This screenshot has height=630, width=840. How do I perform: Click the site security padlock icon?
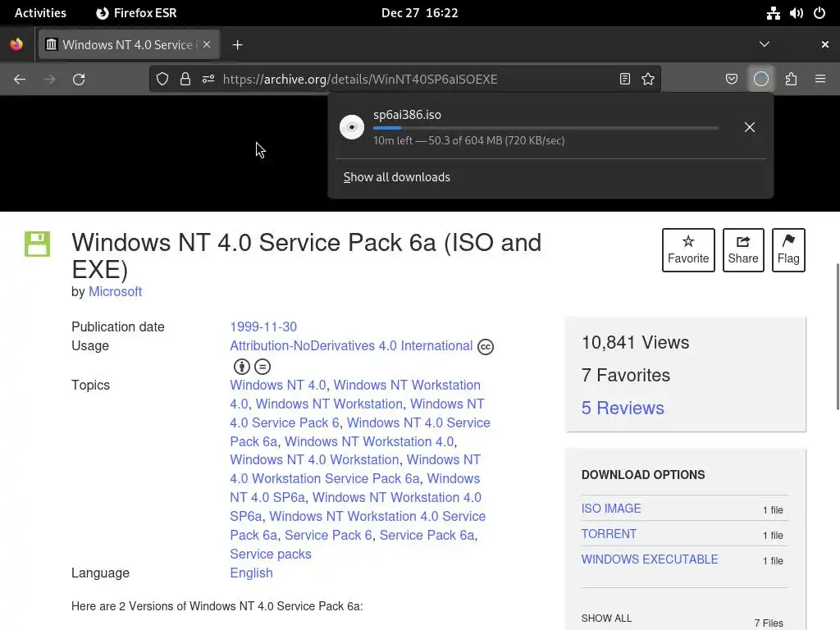(185, 80)
